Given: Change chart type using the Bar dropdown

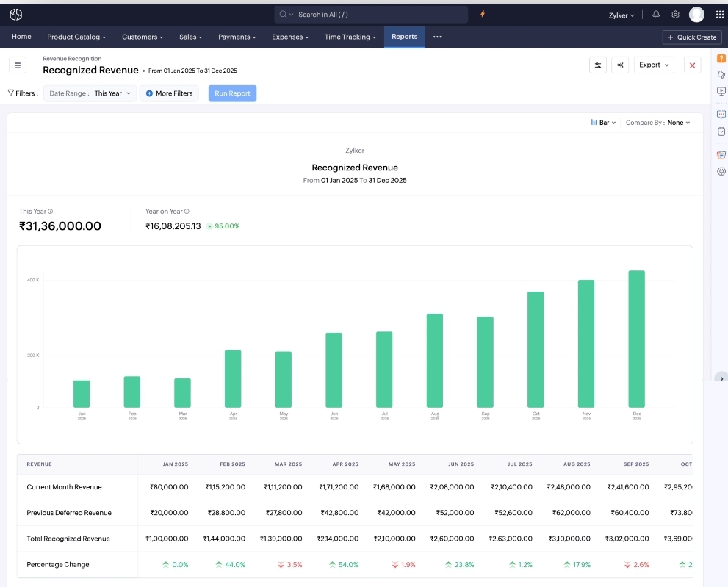Looking at the screenshot, I should pos(602,123).
